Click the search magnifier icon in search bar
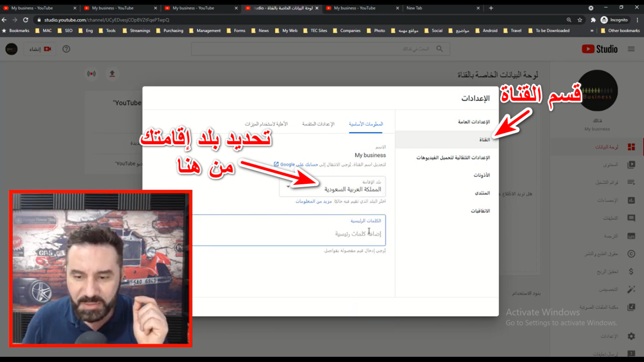 (439, 49)
